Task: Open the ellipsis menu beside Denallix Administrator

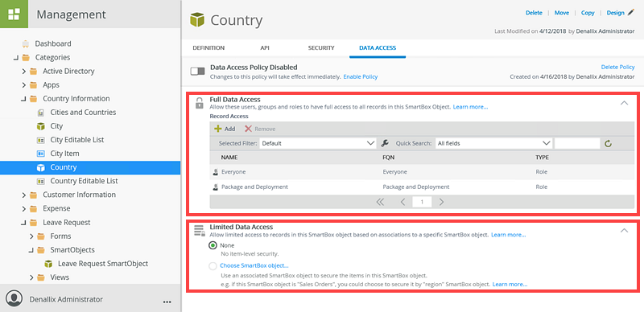Action: pos(167,302)
